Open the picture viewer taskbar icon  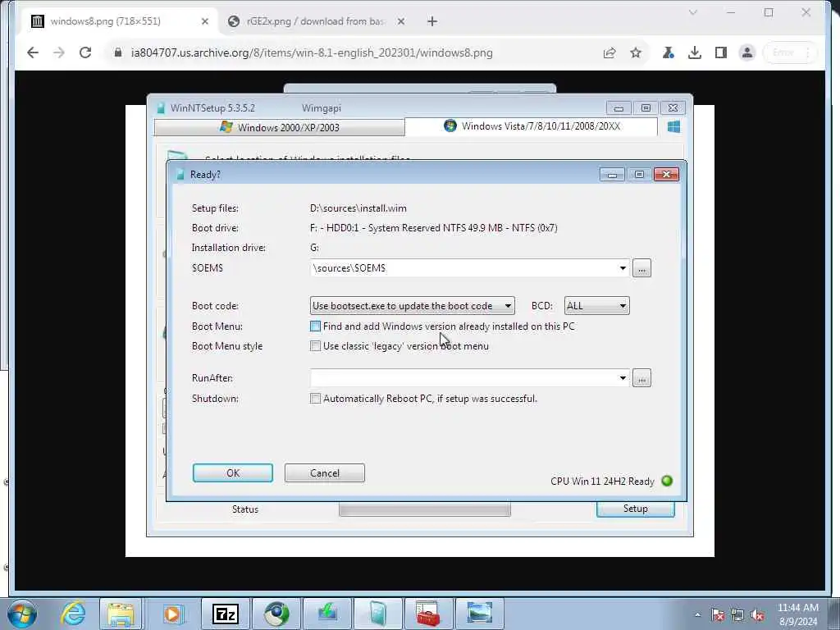point(479,614)
